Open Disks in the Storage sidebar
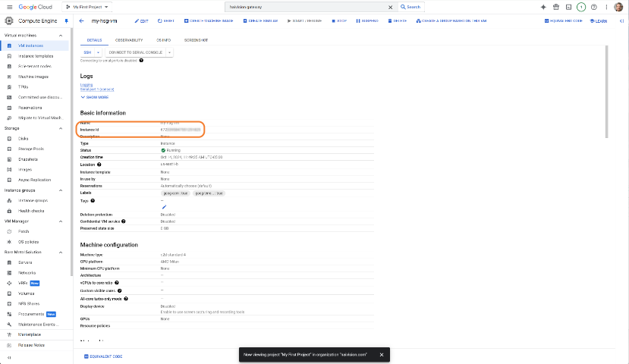 [x=24, y=139]
